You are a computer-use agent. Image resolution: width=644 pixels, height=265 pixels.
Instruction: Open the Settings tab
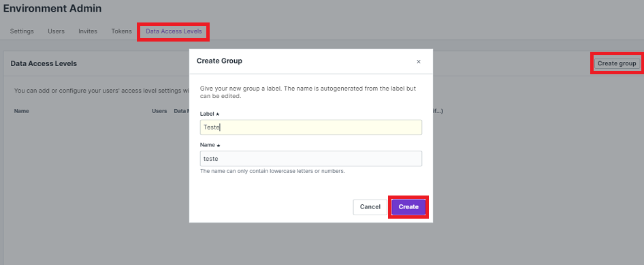click(22, 31)
